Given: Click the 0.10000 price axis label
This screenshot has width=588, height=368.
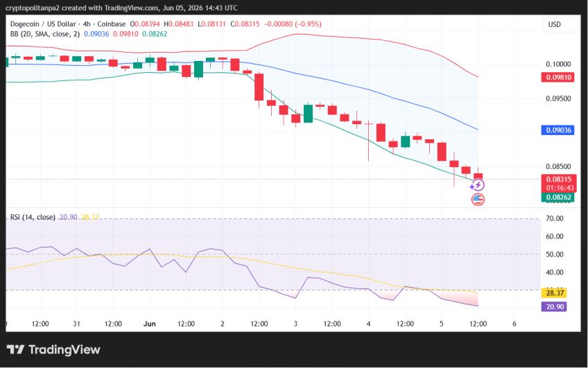Looking at the screenshot, I should (558, 64).
